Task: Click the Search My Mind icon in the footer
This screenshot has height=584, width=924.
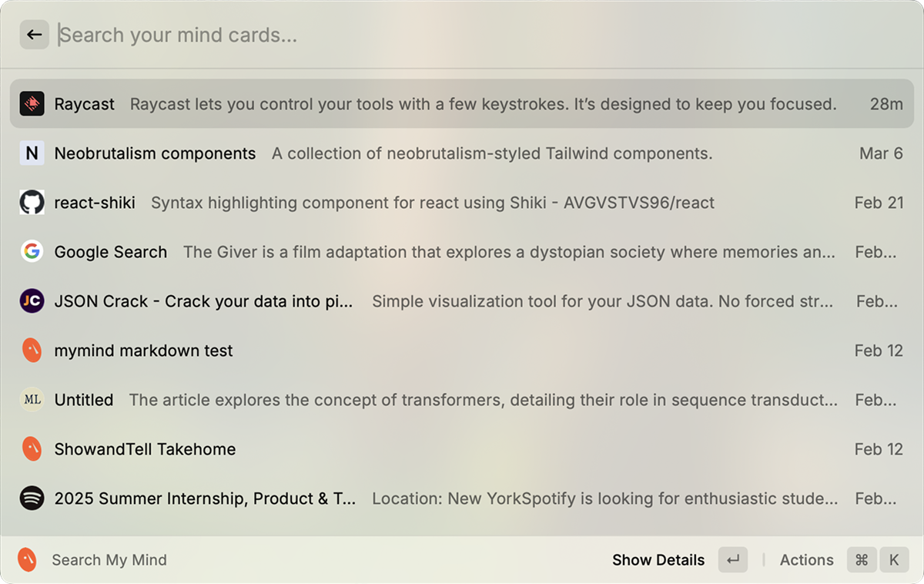Action: (27, 560)
